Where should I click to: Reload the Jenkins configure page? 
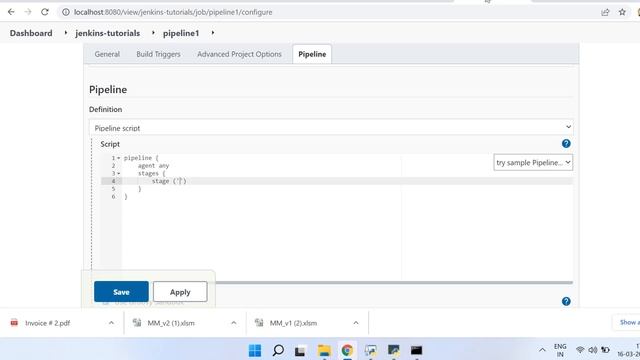click(44, 12)
